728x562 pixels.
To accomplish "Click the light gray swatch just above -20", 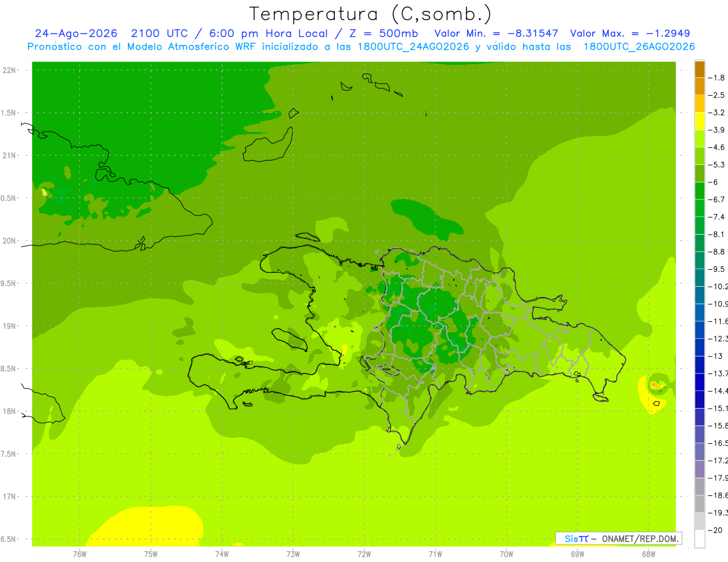I will coord(699,521).
